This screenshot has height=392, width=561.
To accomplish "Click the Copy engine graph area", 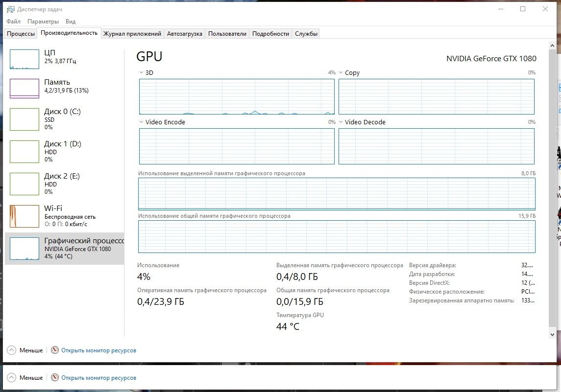I will (x=437, y=97).
